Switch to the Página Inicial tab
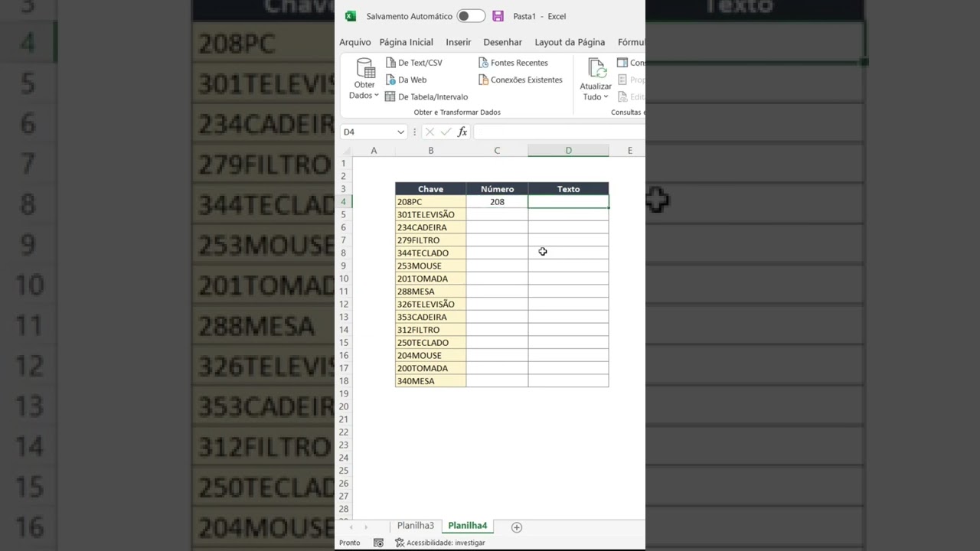 [407, 42]
